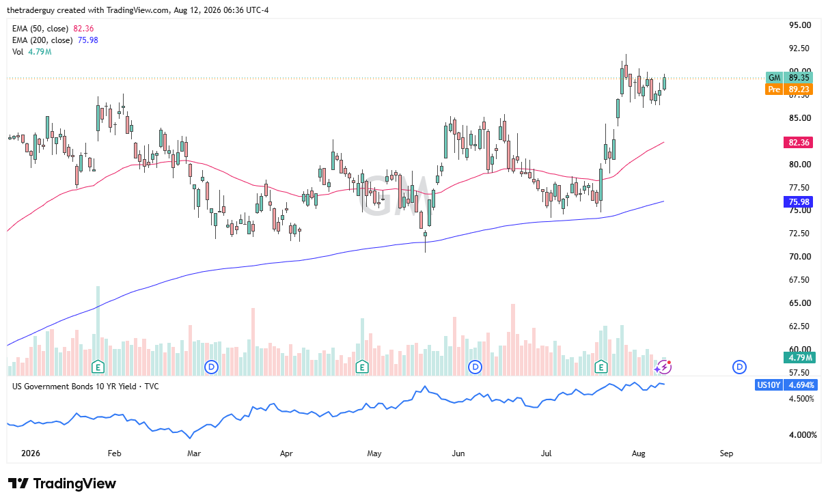Click the purple lightning news icon in August

point(664,367)
